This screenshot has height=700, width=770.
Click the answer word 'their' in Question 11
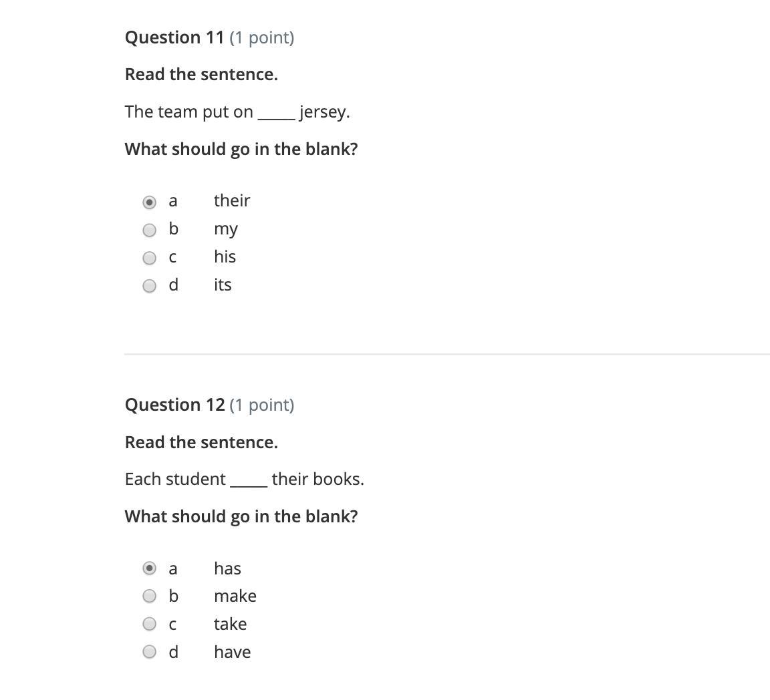232,200
